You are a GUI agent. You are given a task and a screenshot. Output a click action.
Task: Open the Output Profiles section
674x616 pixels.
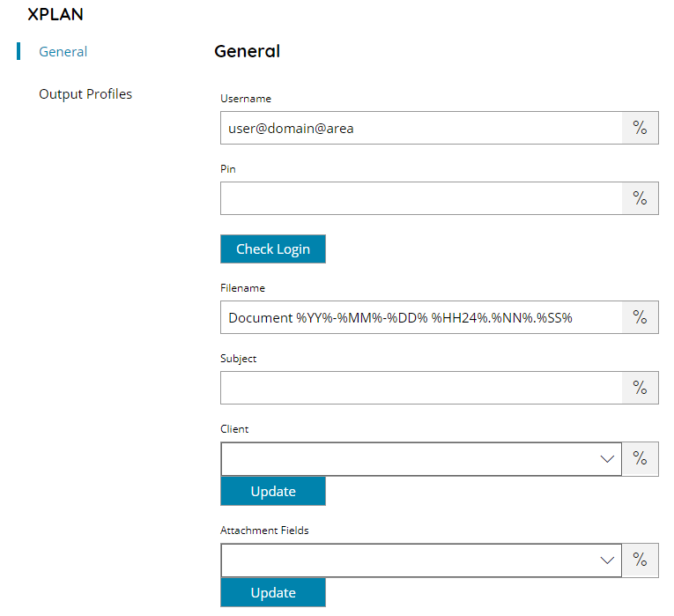click(x=85, y=93)
